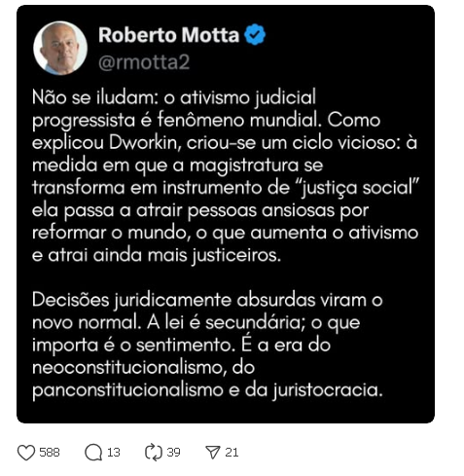Click the word neoconstitucionalismo
This screenshot has height=476, width=464.
pyautogui.click(x=129, y=368)
